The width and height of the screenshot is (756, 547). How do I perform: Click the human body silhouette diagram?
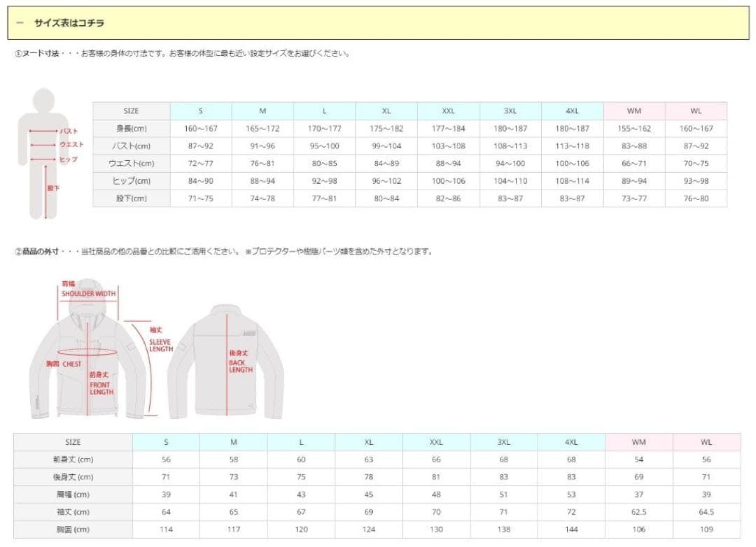point(44,154)
